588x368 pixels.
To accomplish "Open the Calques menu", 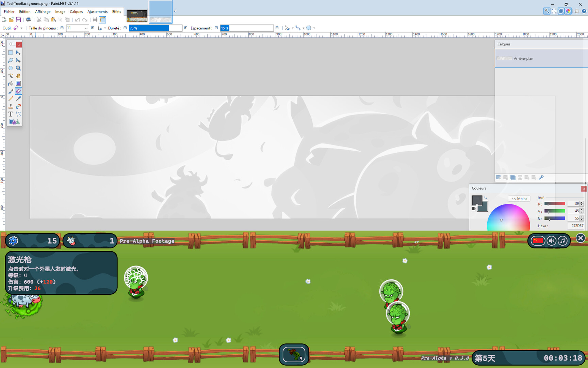I will coord(76,12).
